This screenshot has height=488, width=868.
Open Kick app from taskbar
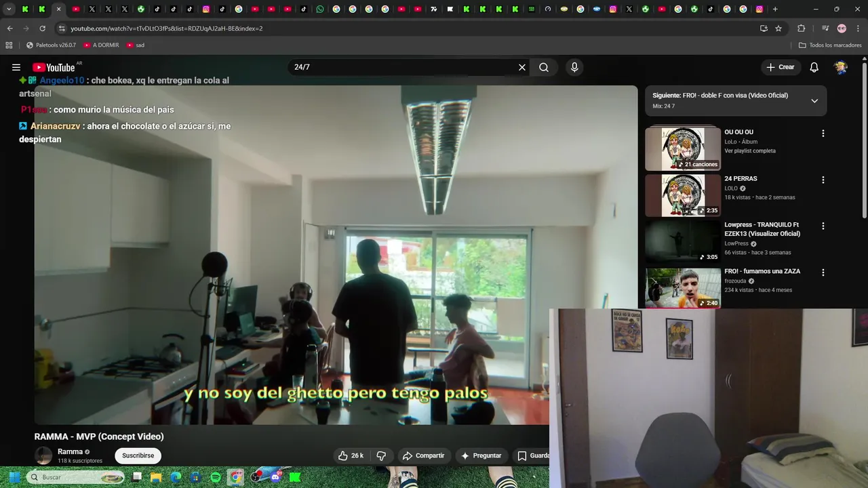[295, 477]
